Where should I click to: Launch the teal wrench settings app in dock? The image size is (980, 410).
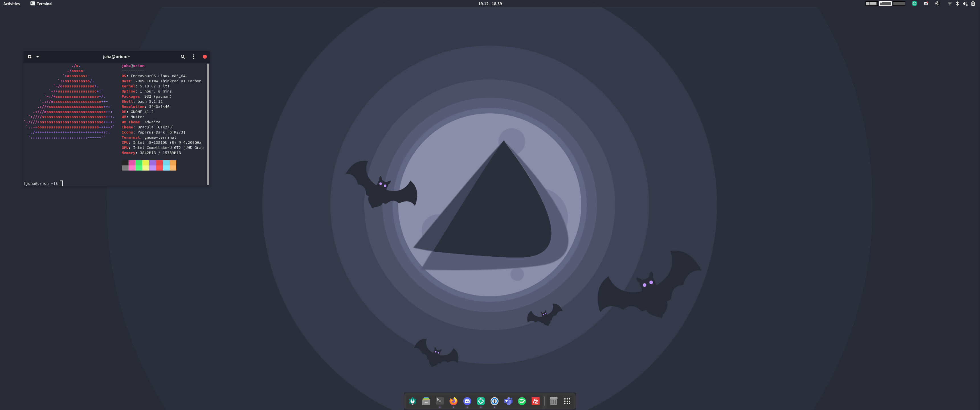(413, 401)
